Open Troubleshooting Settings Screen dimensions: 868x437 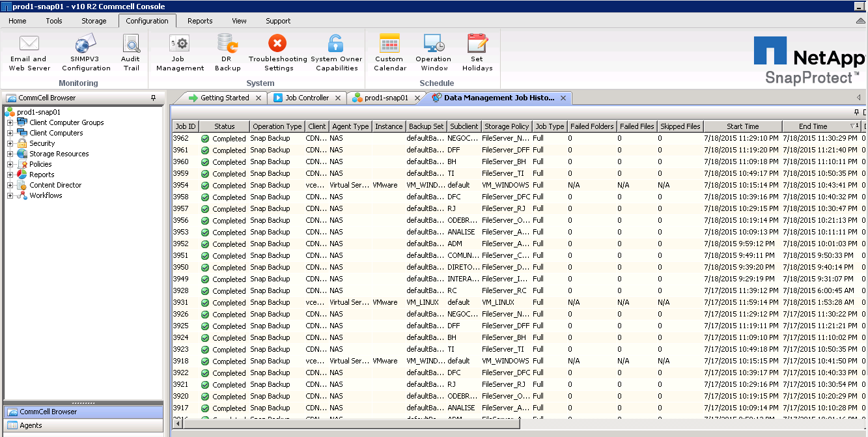coord(277,52)
